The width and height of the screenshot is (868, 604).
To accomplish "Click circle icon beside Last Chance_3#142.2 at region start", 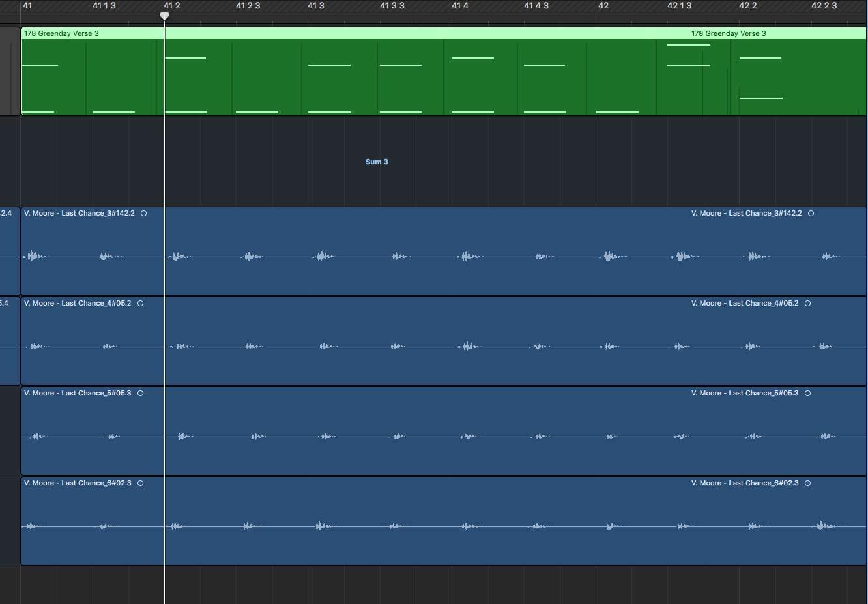I will click(x=144, y=214).
